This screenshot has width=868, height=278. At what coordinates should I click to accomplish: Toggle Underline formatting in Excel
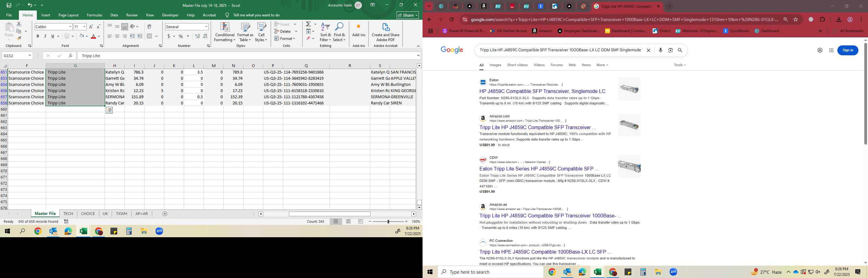coord(53,36)
